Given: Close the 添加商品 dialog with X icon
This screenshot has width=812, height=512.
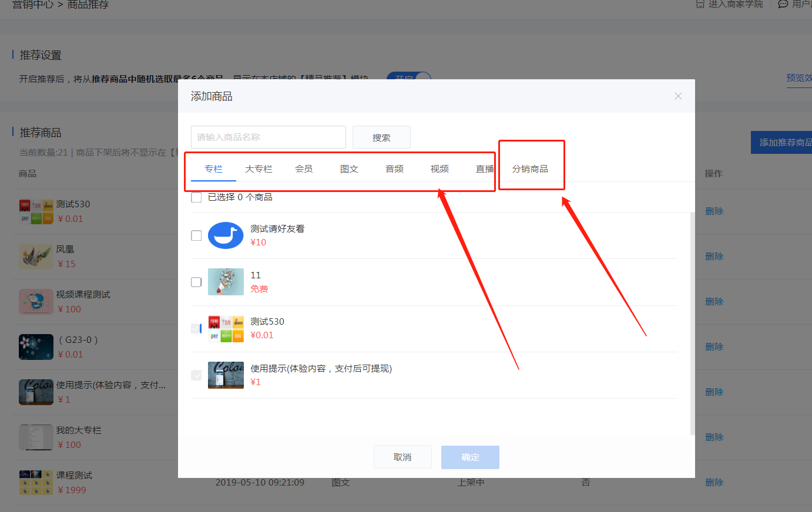Looking at the screenshot, I should 678,96.
